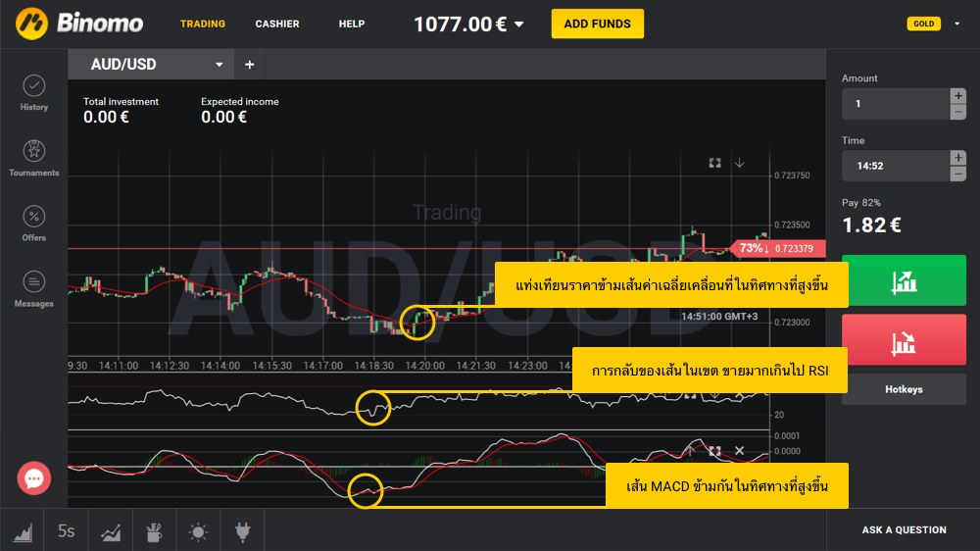Open the HELP menu
The height and width of the screenshot is (551, 980).
click(351, 24)
